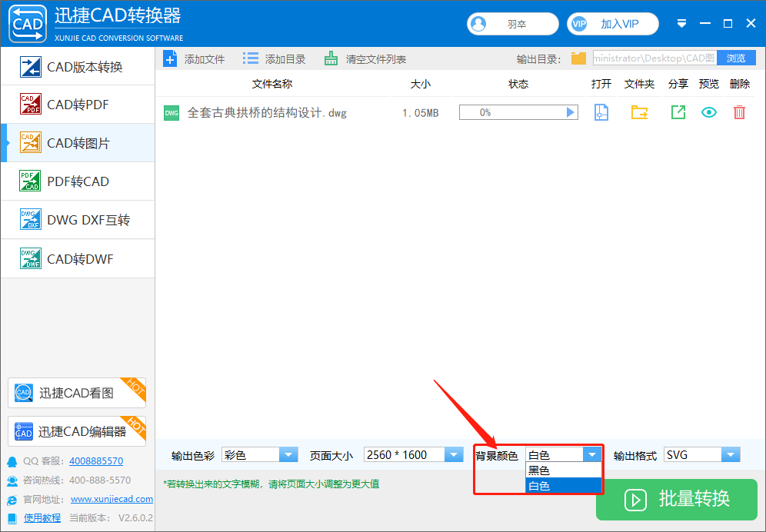Click the DWG DXF互转 sidebar icon
This screenshot has width=766, height=532.
pos(30,219)
